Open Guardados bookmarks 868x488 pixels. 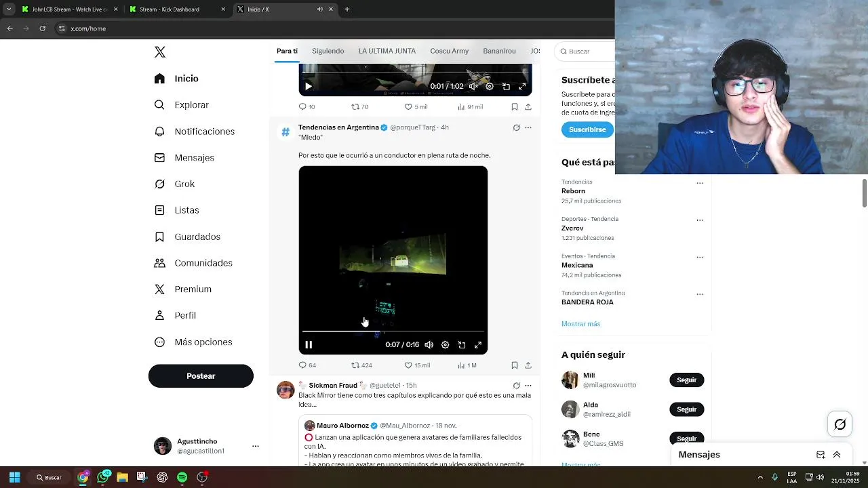(x=187, y=237)
